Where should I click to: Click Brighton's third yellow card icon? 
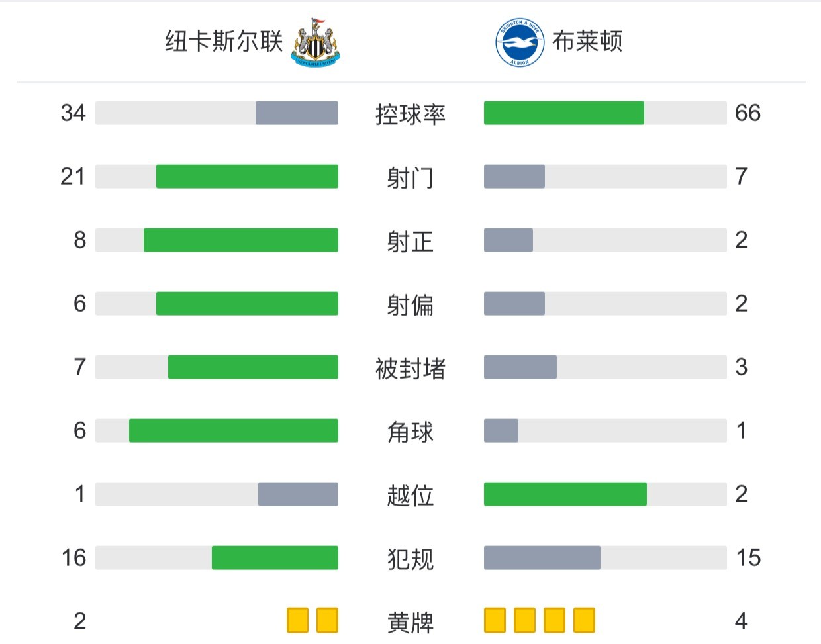(x=554, y=621)
